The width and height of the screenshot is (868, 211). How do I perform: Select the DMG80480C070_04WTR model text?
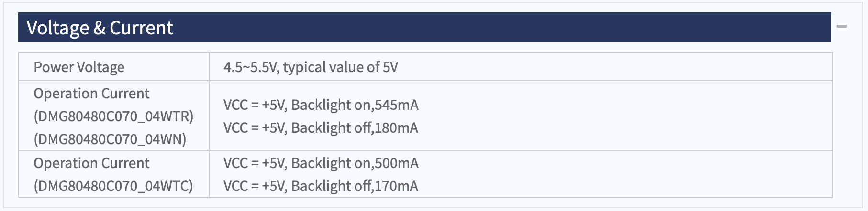coord(113,116)
